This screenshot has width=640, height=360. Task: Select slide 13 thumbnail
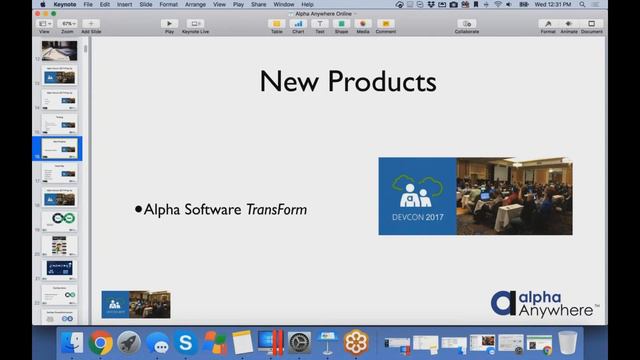click(59, 75)
